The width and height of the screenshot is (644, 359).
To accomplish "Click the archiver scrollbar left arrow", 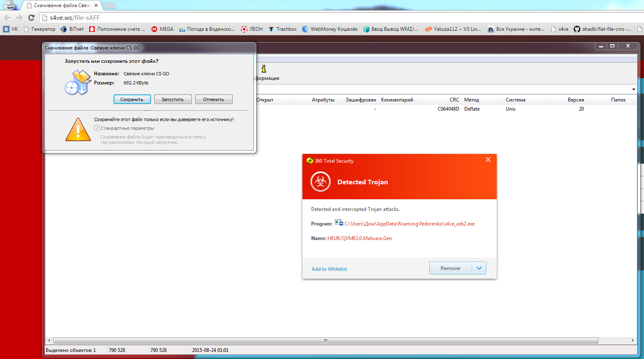I will pos(49,340).
